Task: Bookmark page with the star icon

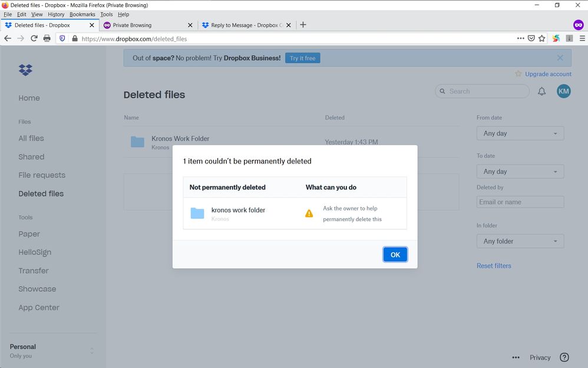Action: pos(542,38)
